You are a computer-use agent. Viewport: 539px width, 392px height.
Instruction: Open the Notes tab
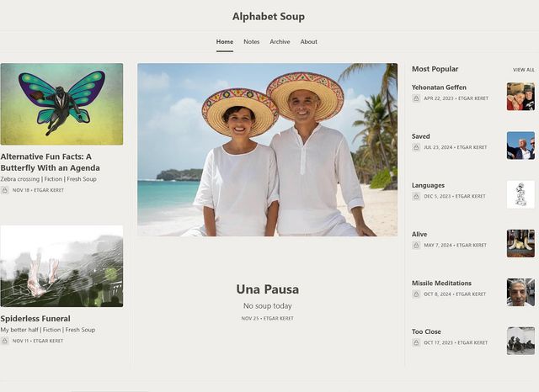coord(251,41)
